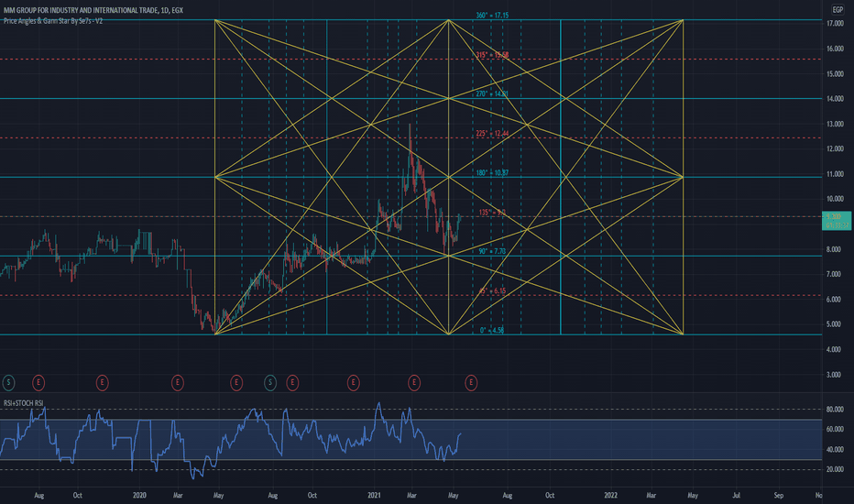The image size is (854, 504).
Task: Click the '90° = 7.73' level label
Action: pyautogui.click(x=492, y=252)
